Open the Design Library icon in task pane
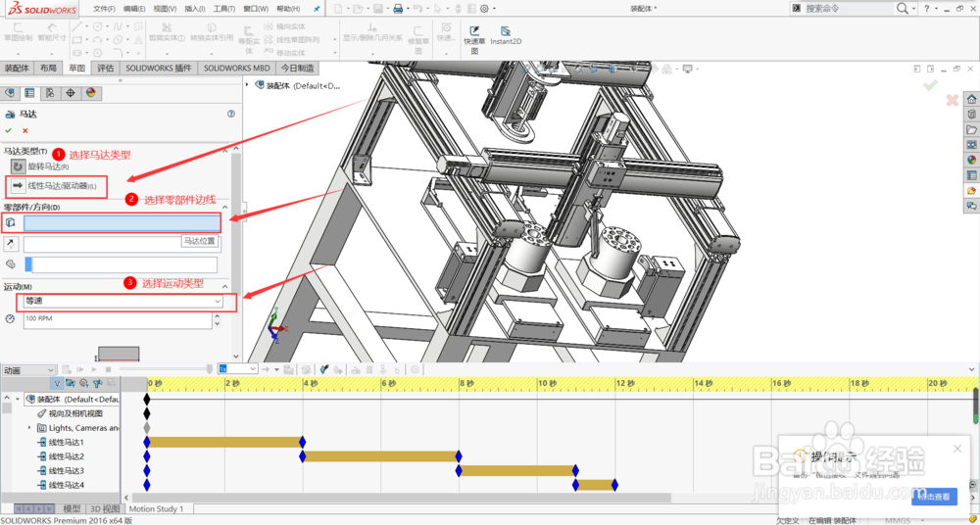The image size is (980, 525). 971,115
